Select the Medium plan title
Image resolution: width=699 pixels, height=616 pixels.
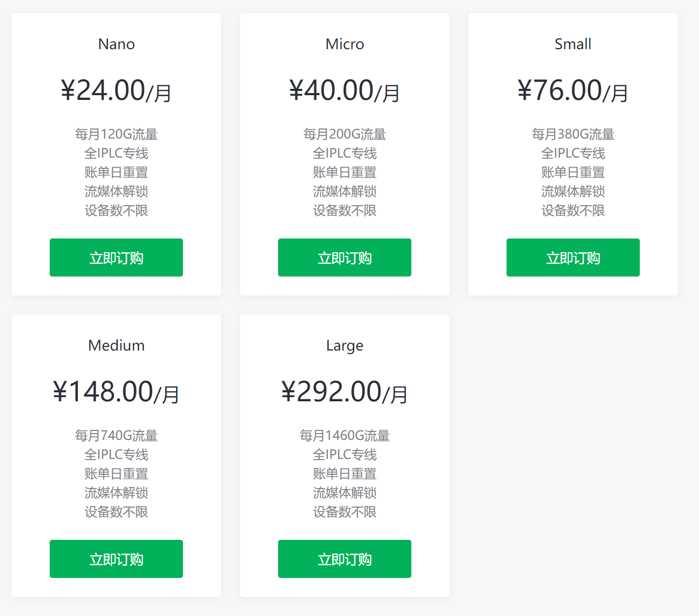(x=116, y=345)
